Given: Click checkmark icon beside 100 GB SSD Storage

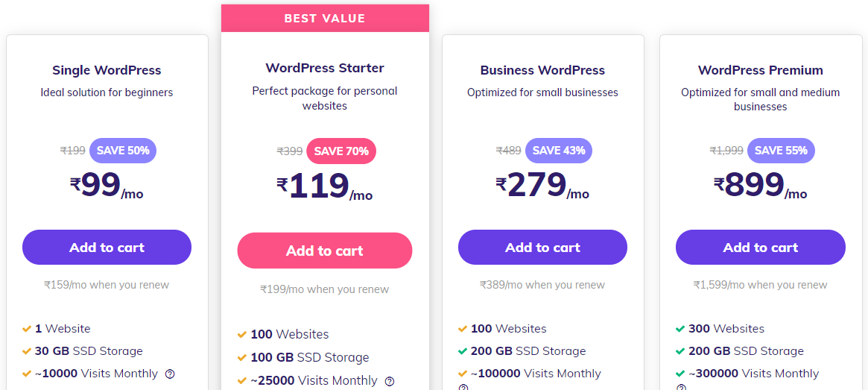Looking at the screenshot, I should 242,358.
